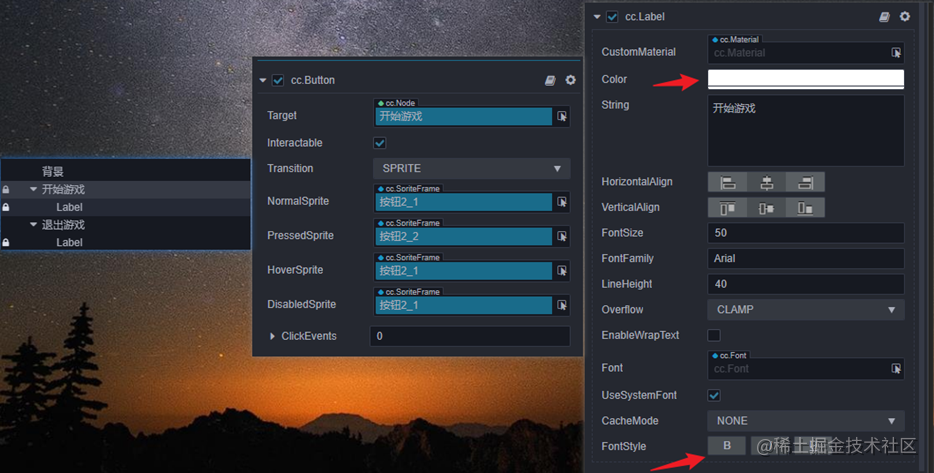934x473 pixels.
Task: Toggle the cc.Button component enabled checkbox
Action: coord(278,80)
